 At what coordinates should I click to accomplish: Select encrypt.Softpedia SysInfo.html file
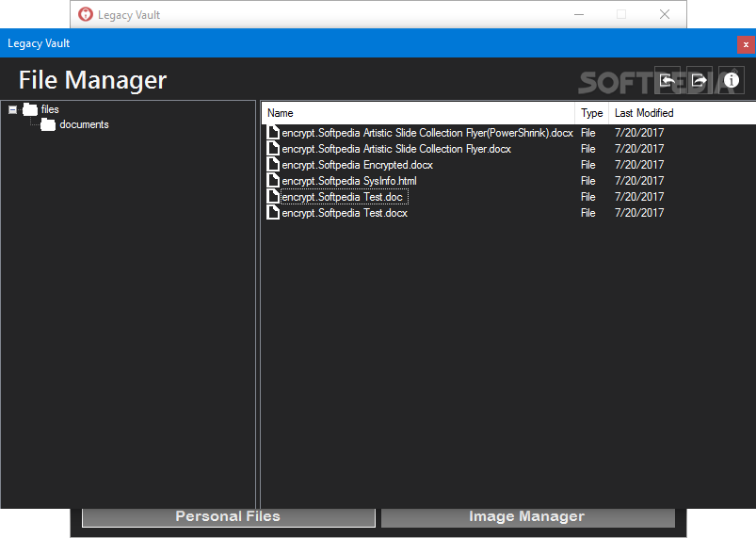coord(349,181)
